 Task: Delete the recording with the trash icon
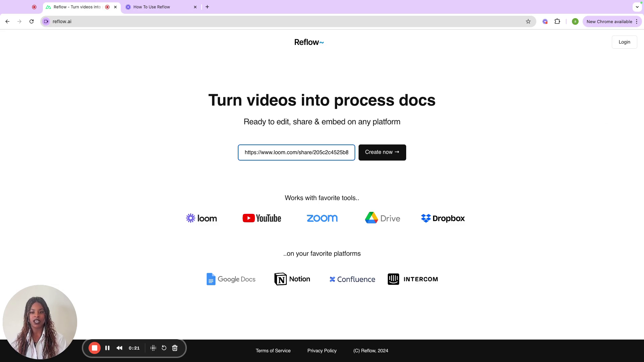pos(175,348)
